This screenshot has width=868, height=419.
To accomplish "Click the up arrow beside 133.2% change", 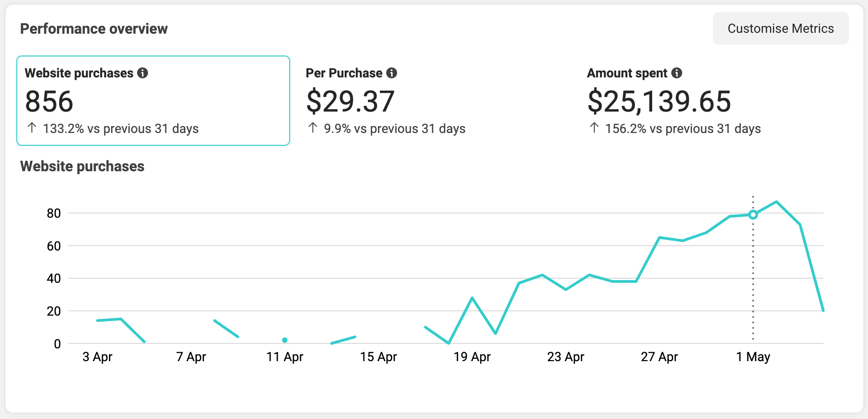I will [x=32, y=128].
